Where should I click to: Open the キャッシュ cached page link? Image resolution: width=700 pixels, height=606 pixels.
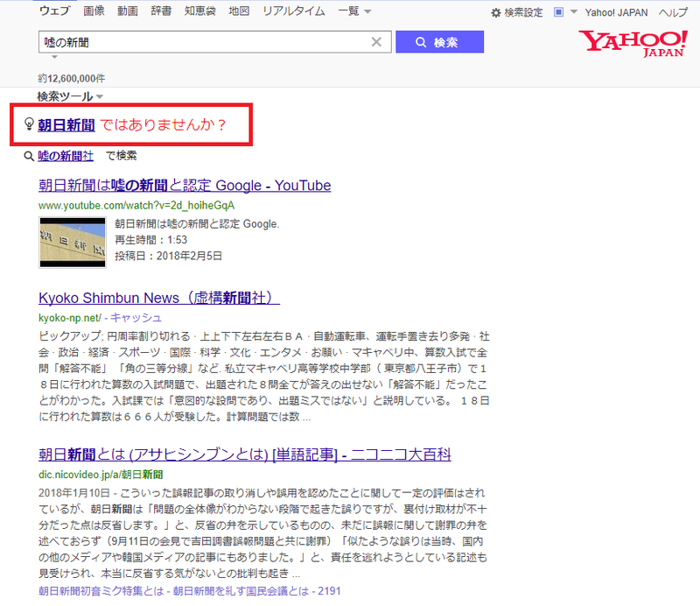(136, 318)
